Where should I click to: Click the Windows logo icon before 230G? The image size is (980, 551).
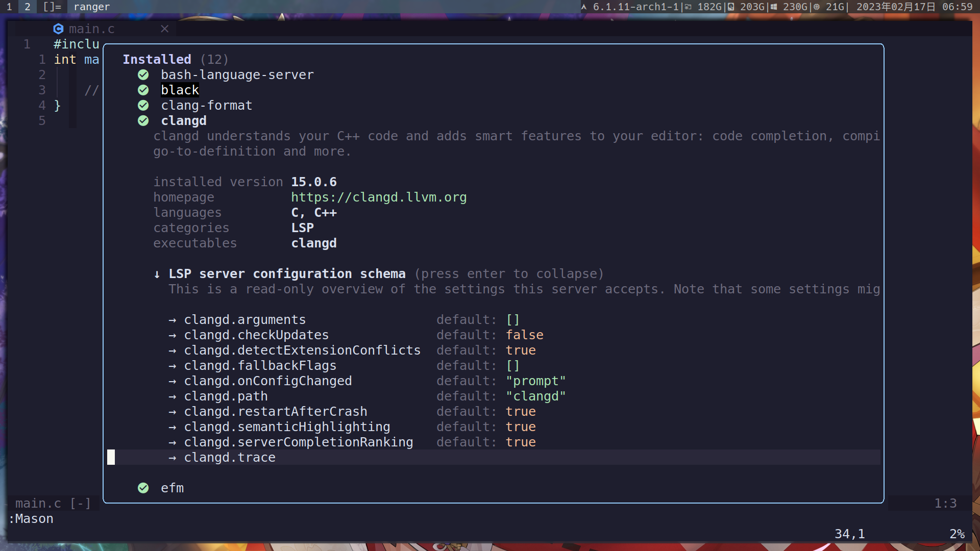tap(774, 7)
